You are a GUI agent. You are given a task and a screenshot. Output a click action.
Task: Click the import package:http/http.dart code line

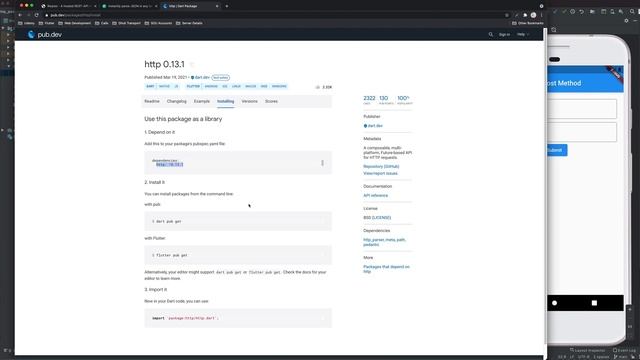(185, 318)
